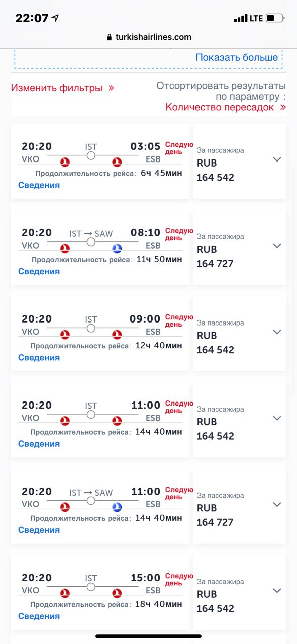This screenshot has height=644, width=297.
Task: Open Сведения for the 11ч 50мин flight
Action: pos(39,271)
